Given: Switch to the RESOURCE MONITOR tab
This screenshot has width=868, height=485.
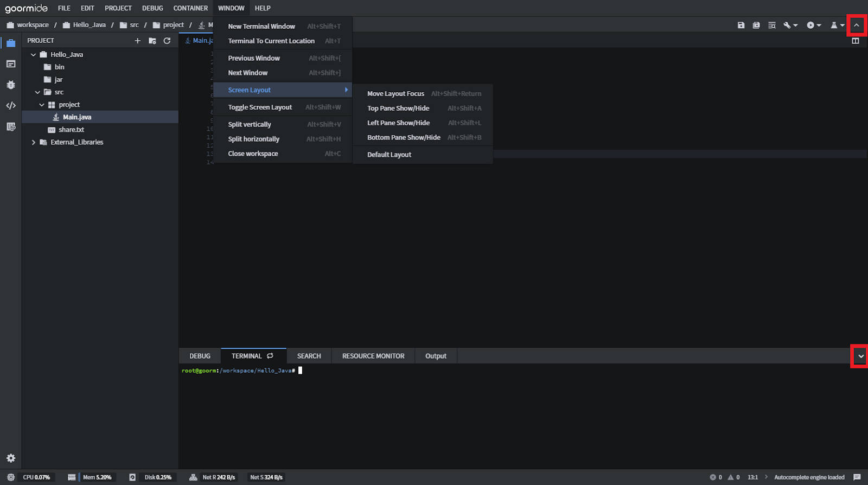Looking at the screenshot, I should tap(373, 356).
